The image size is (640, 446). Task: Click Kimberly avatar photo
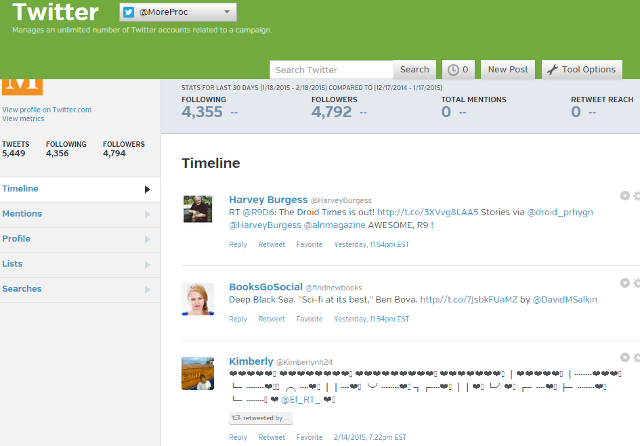coord(198,374)
